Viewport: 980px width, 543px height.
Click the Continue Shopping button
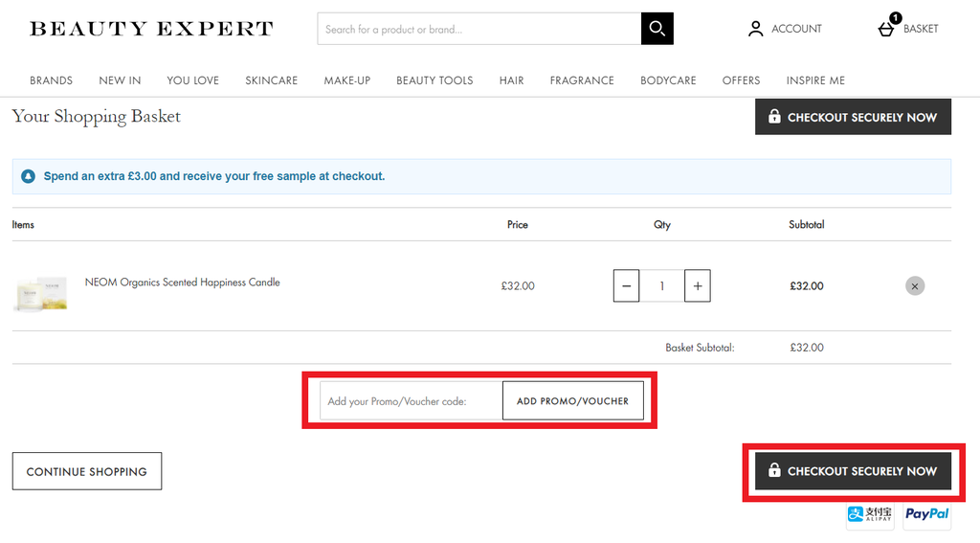pos(87,472)
